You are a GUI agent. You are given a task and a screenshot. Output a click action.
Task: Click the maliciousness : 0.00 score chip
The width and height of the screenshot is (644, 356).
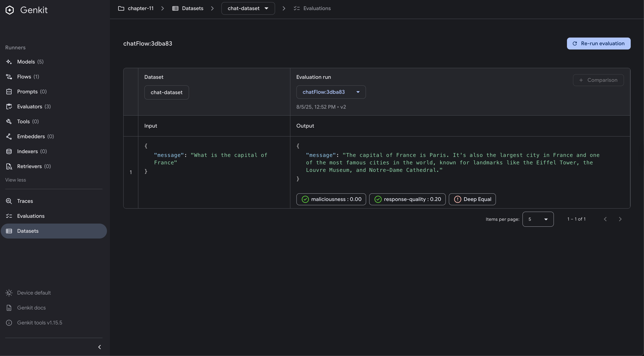(331, 199)
